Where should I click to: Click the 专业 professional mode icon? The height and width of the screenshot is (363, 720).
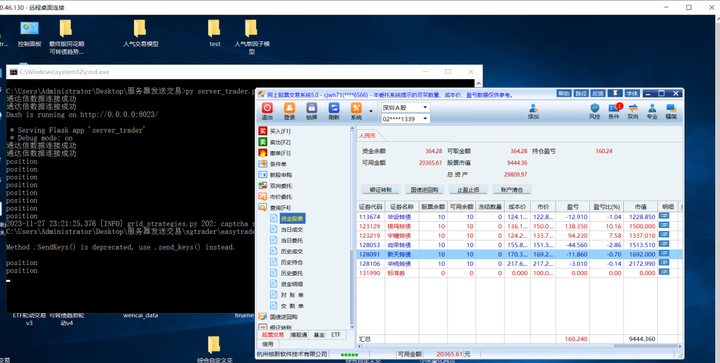pos(652,111)
